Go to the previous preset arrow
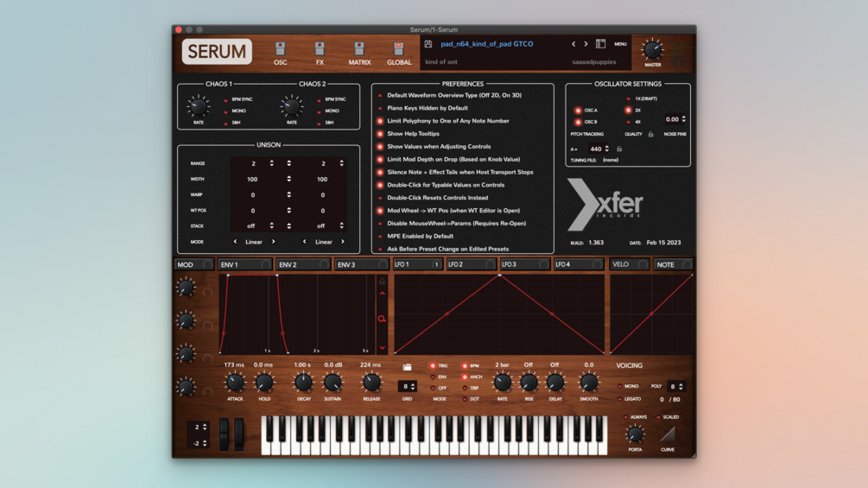 tap(573, 44)
